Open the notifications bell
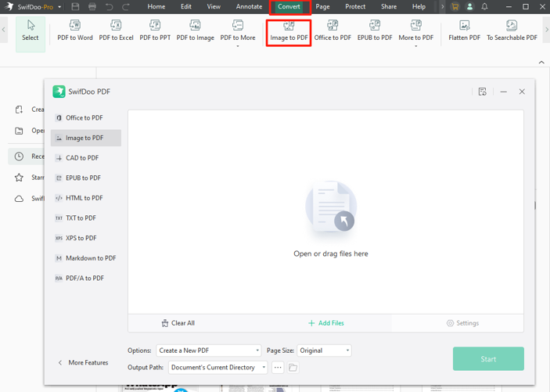This screenshot has width=550, height=392. (484, 7)
